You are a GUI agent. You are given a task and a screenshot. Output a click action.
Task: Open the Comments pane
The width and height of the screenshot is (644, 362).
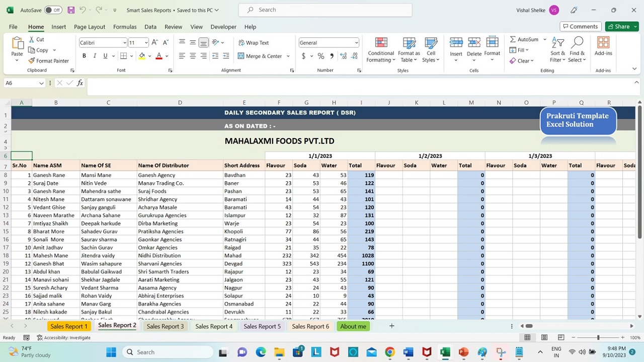click(581, 26)
